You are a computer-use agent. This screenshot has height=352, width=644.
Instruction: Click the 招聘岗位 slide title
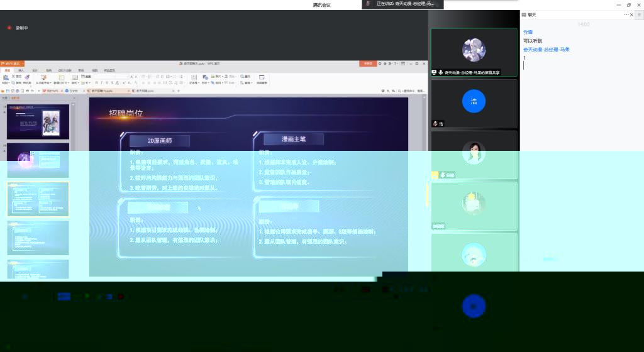tap(126, 114)
